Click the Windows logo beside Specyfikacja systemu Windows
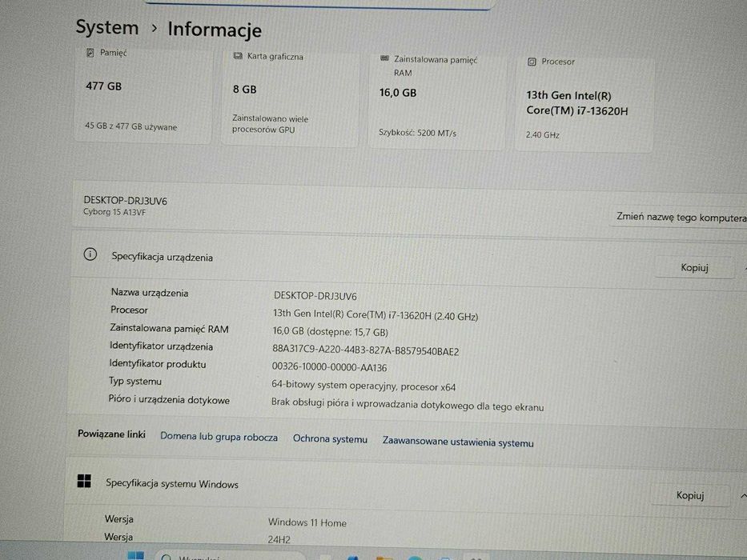The image size is (747, 560). (84, 481)
